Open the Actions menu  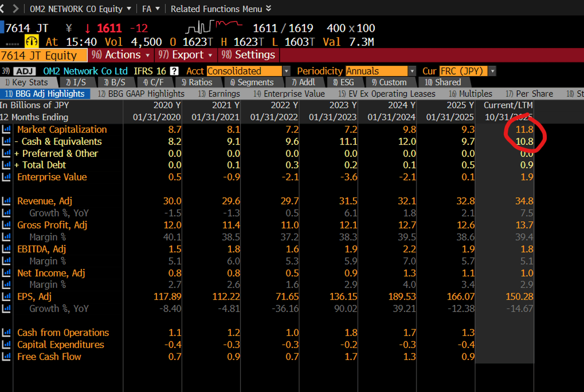click(x=122, y=55)
